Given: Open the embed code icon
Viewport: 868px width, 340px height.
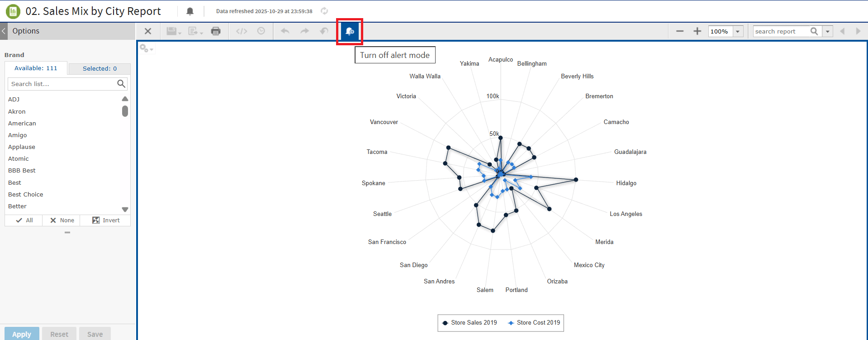Looking at the screenshot, I should click(x=242, y=31).
